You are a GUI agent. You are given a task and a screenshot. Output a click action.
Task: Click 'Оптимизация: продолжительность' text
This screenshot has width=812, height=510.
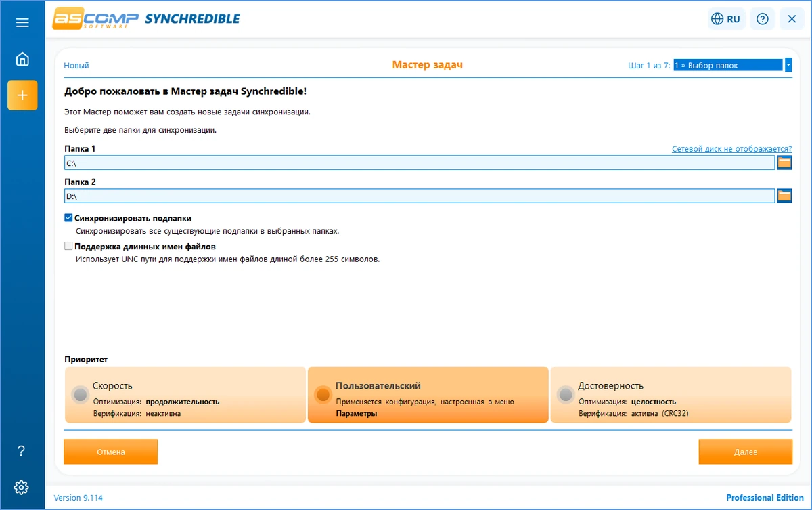(156, 402)
